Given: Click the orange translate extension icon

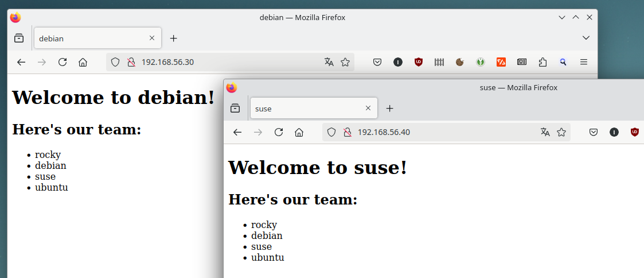Looking at the screenshot, I should point(501,62).
